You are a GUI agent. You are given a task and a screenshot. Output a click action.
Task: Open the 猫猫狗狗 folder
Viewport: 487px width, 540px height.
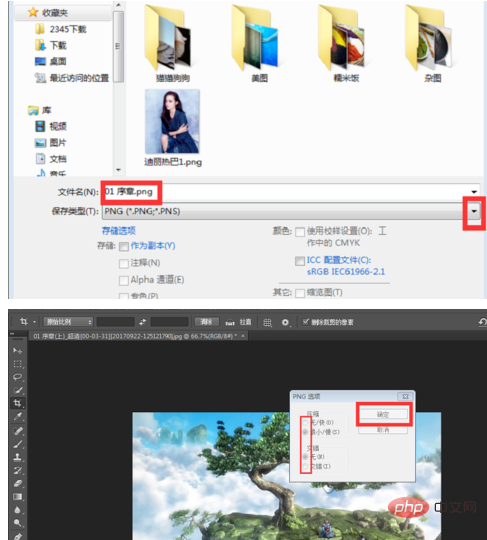coord(173,44)
